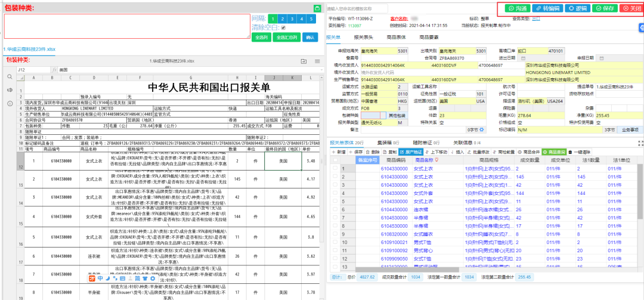The height and width of the screenshot is (300, 644).
Task: Click 一键清除 in the goods toolbar
Action: [x=580, y=152]
